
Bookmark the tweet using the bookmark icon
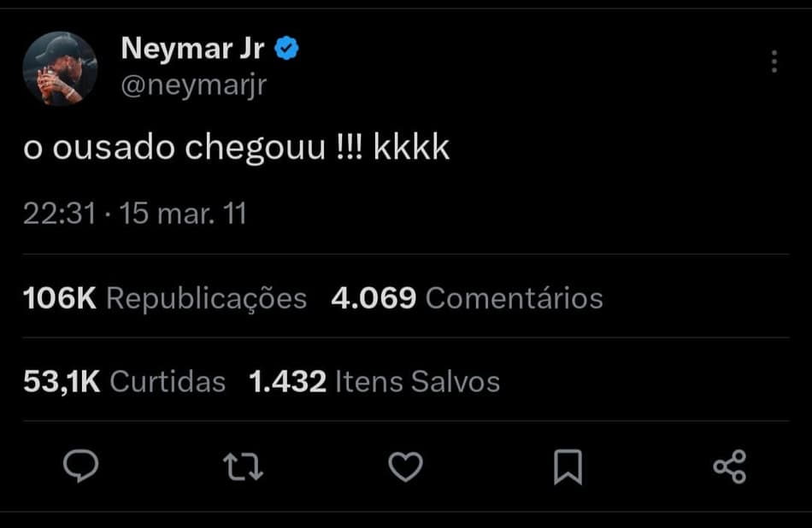tap(568, 466)
